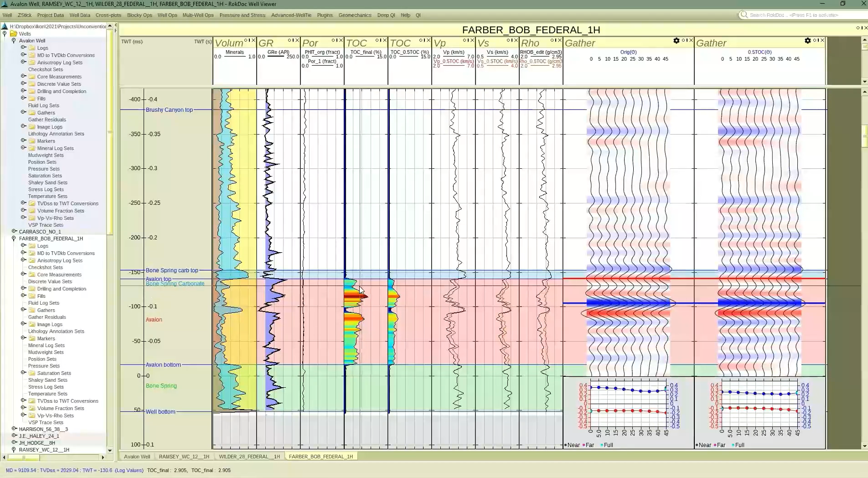Image resolution: width=868 pixels, height=478 pixels.
Task: Click the Wells folder icon
Action: pos(14,33)
